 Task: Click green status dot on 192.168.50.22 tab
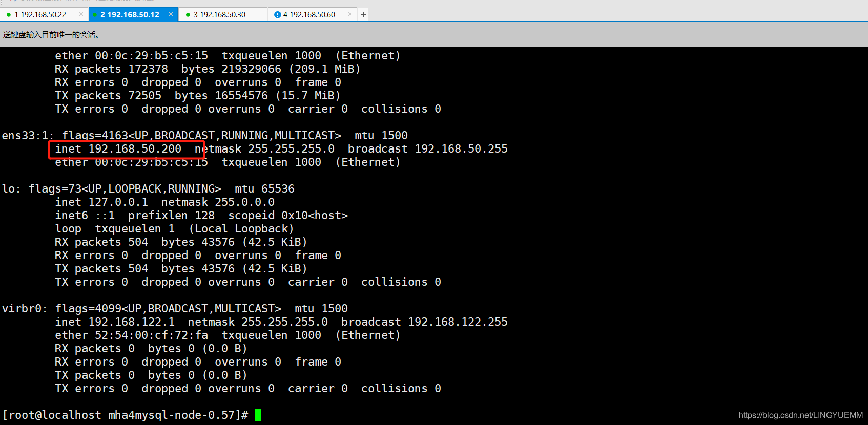[9, 15]
